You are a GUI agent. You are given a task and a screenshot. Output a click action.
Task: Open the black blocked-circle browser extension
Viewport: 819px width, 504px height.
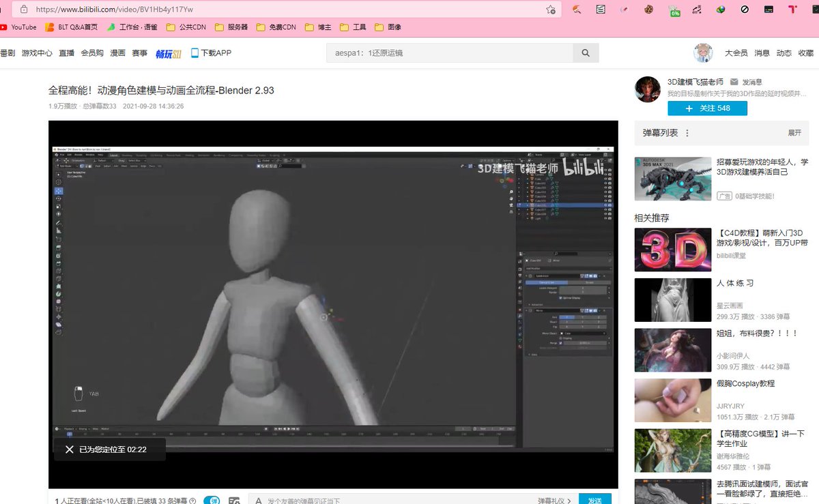(x=745, y=10)
